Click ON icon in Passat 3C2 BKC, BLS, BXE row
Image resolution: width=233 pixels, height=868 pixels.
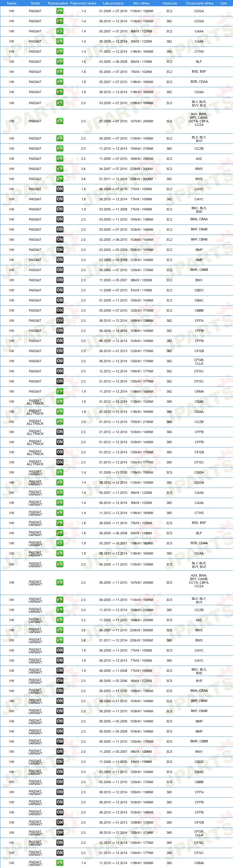click(x=60, y=209)
